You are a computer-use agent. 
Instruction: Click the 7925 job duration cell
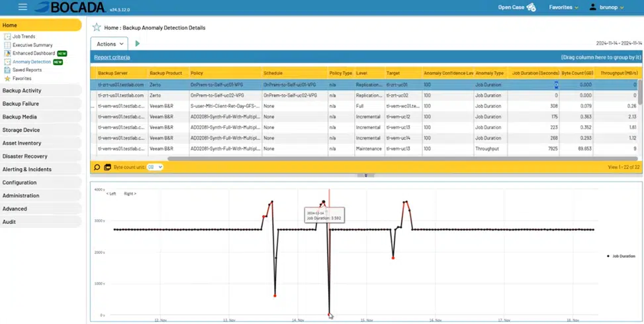click(533, 149)
